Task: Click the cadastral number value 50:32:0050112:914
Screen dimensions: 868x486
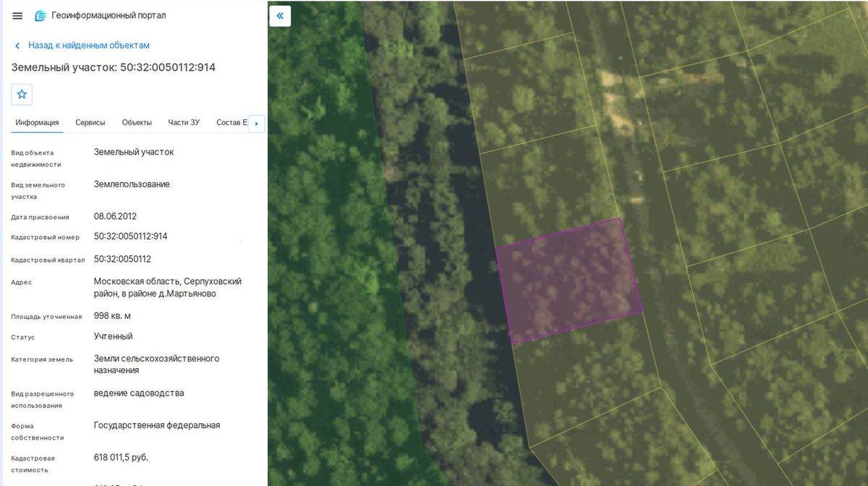Action: tap(131, 236)
